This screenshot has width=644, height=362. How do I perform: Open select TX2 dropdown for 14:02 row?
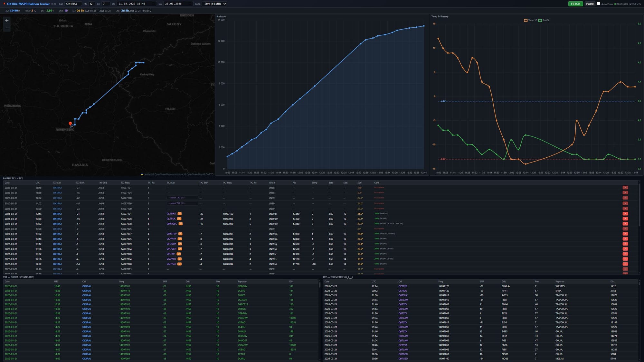pyautogui.click(x=182, y=203)
